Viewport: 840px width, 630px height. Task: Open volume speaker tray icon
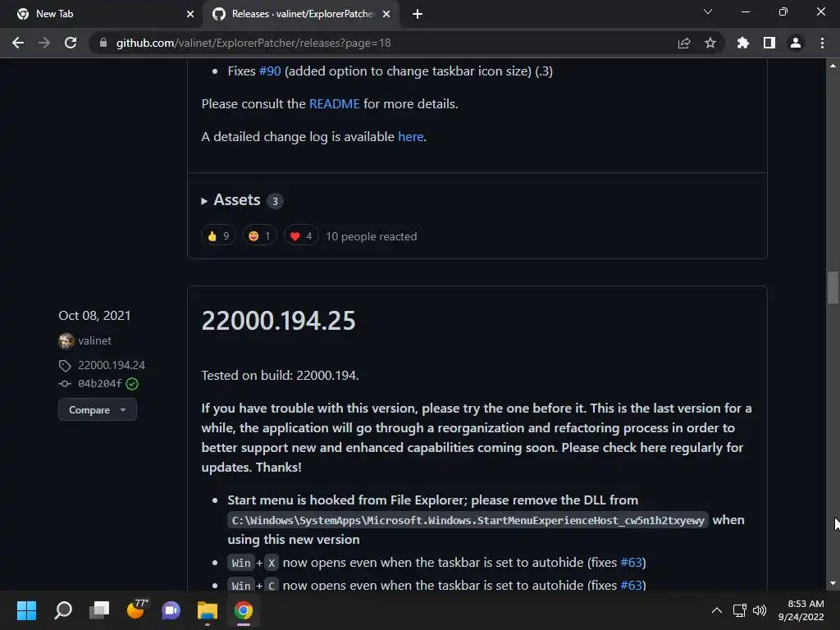tap(760, 610)
